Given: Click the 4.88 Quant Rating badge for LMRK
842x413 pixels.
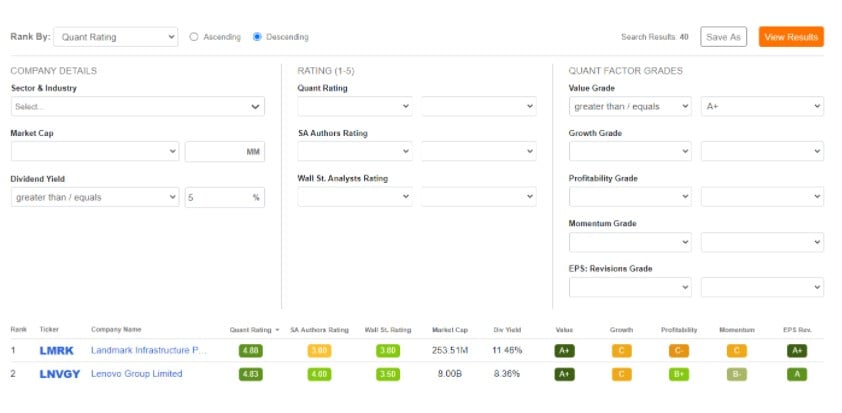Looking at the screenshot, I should pyautogui.click(x=251, y=351).
